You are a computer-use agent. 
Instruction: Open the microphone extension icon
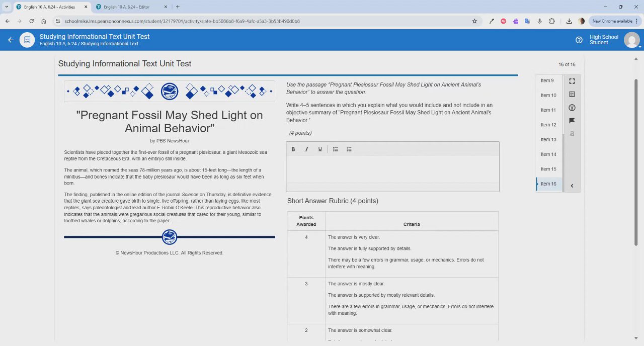(x=540, y=21)
